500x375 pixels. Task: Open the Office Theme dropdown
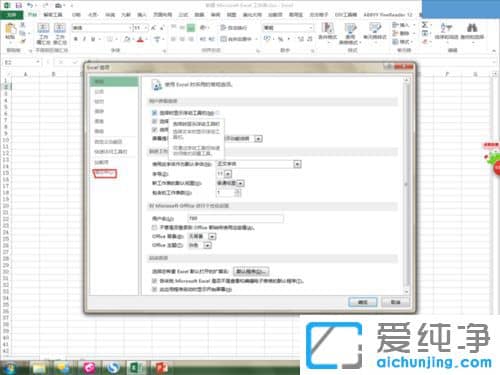[207, 245]
